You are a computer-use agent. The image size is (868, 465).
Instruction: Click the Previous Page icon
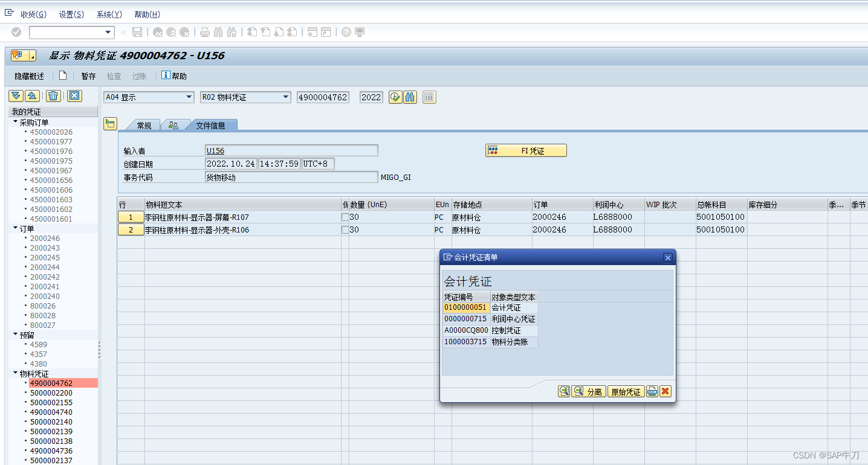pos(265,32)
